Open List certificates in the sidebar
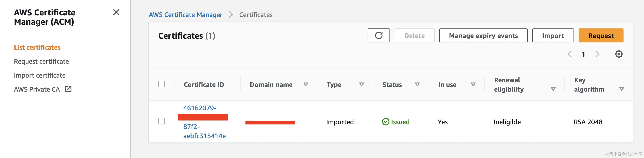644x158 pixels. pyautogui.click(x=37, y=47)
